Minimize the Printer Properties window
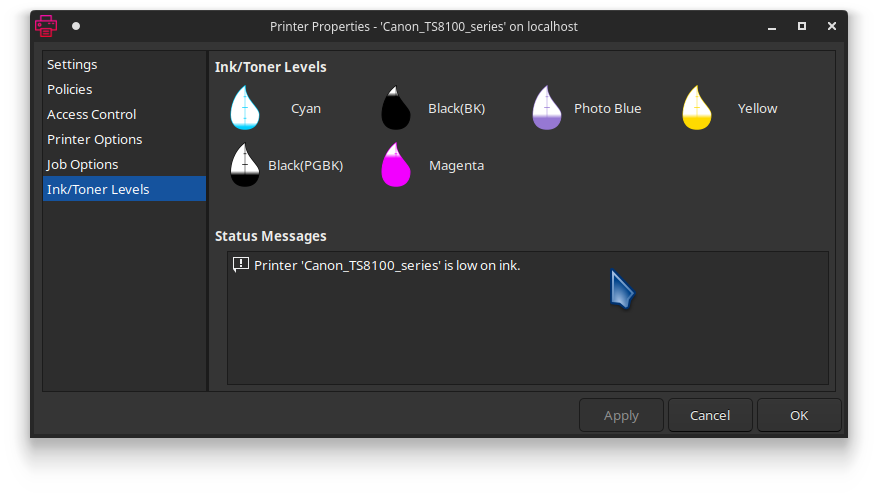Screen dimensions: 878x500 click(772, 26)
